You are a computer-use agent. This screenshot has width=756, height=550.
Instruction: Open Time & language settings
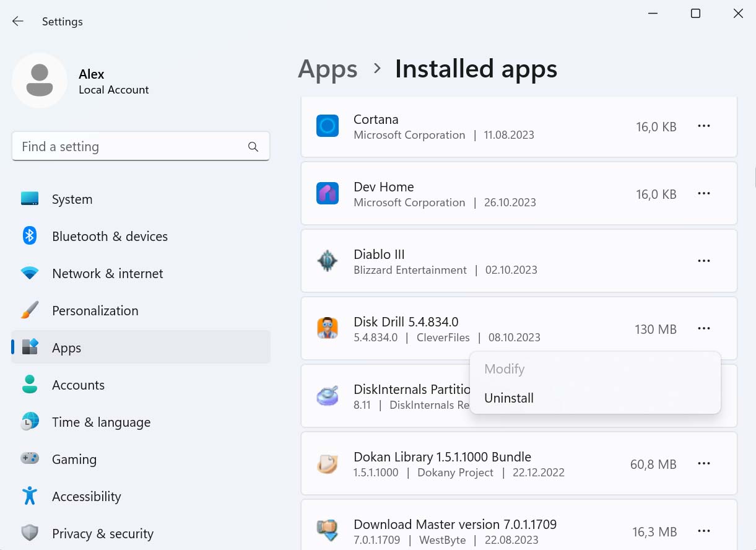point(141,422)
